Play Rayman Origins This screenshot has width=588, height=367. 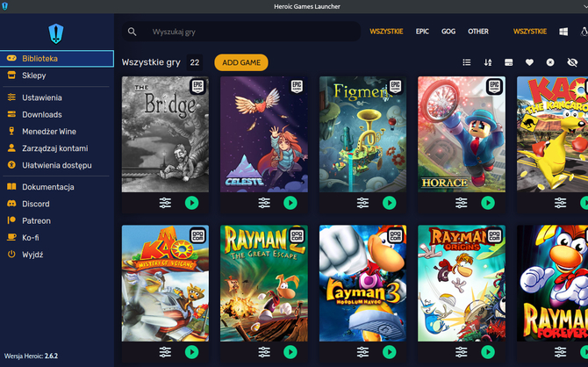click(488, 352)
